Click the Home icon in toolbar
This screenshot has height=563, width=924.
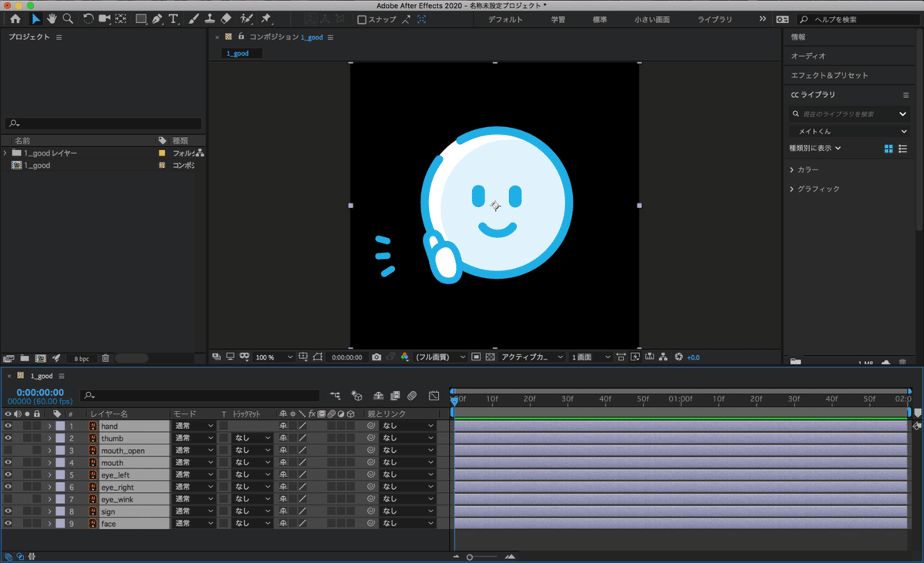[x=15, y=18]
